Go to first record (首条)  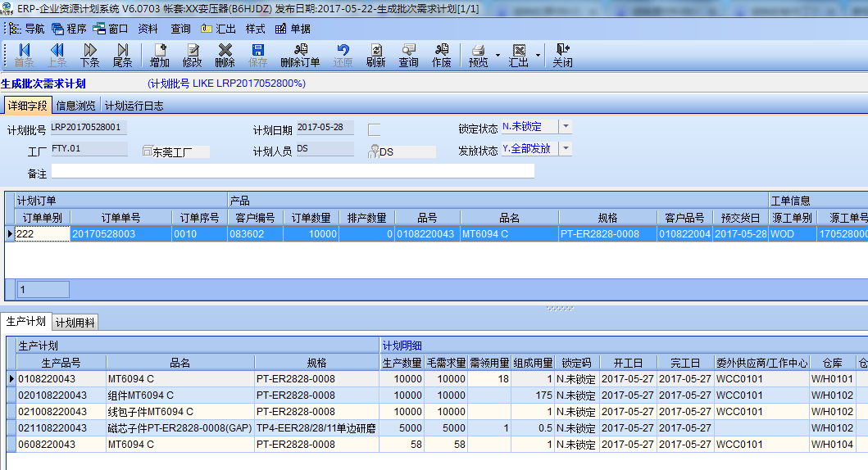pyautogui.click(x=24, y=56)
